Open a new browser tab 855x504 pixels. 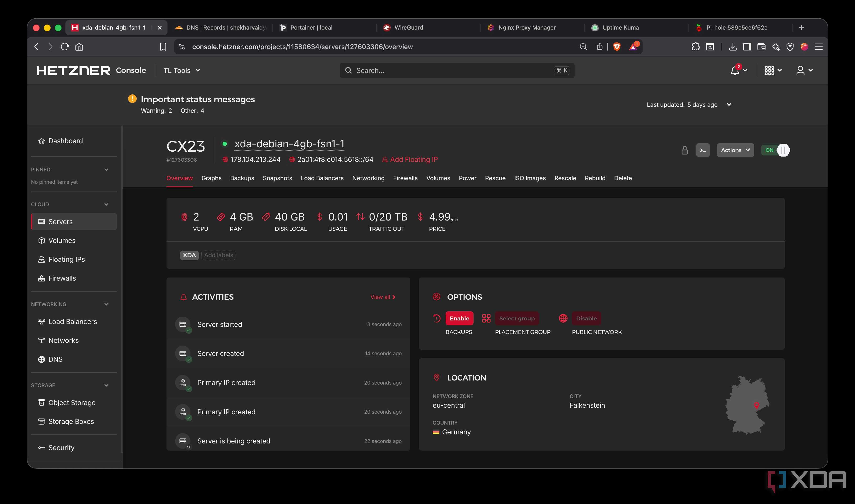click(801, 27)
